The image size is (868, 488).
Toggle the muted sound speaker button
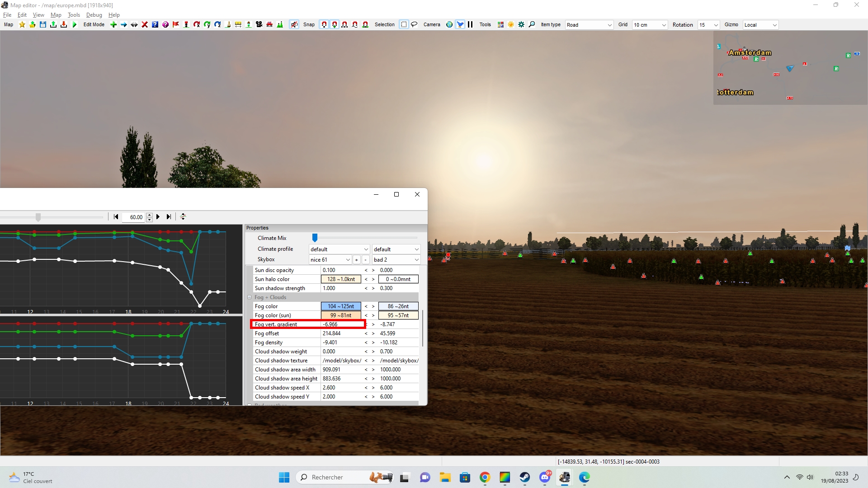point(294,25)
